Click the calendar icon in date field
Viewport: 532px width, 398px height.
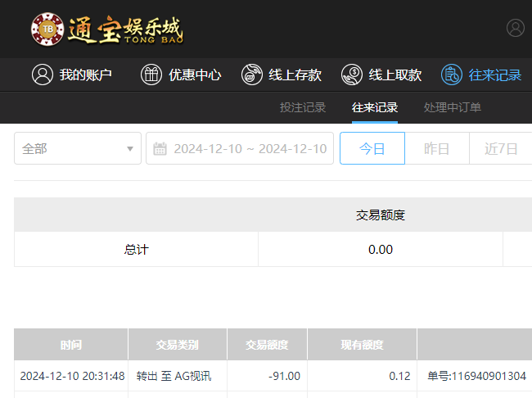160,149
